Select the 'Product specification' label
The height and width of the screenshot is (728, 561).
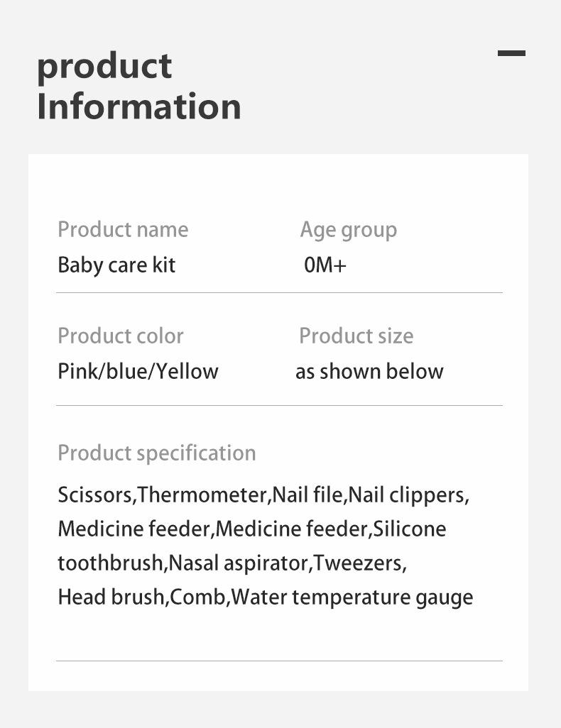(x=157, y=453)
